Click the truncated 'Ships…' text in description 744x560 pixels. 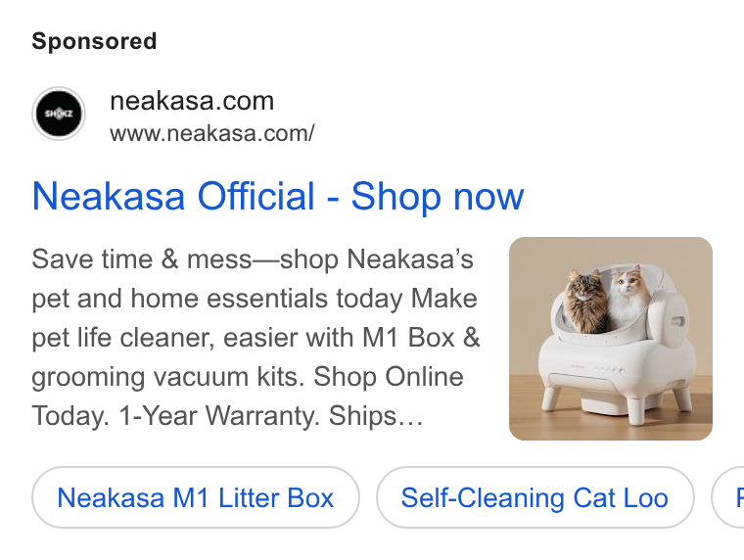point(376,416)
